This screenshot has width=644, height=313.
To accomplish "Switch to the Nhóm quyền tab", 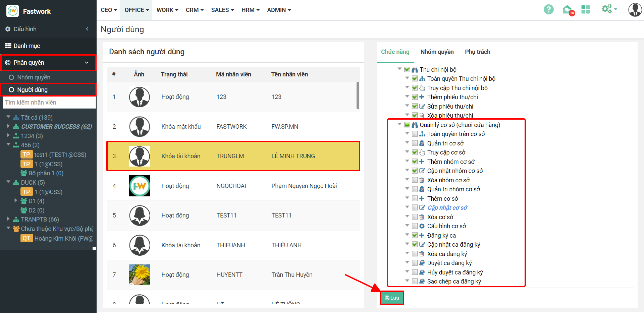I will (437, 52).
